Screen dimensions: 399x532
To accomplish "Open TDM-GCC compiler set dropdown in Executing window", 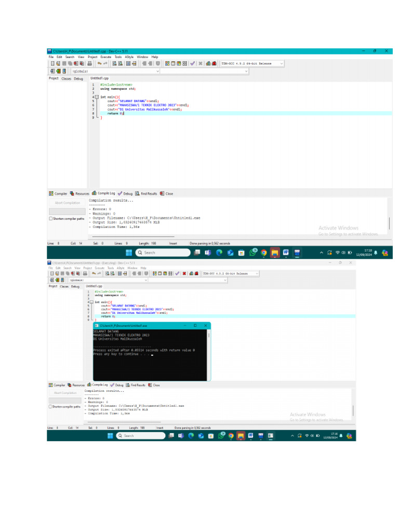I will (257, 273).
